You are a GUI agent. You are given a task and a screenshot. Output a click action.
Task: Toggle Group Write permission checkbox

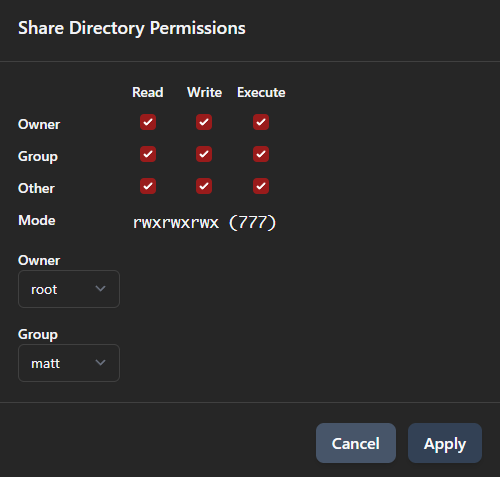(x=204, y=154)
